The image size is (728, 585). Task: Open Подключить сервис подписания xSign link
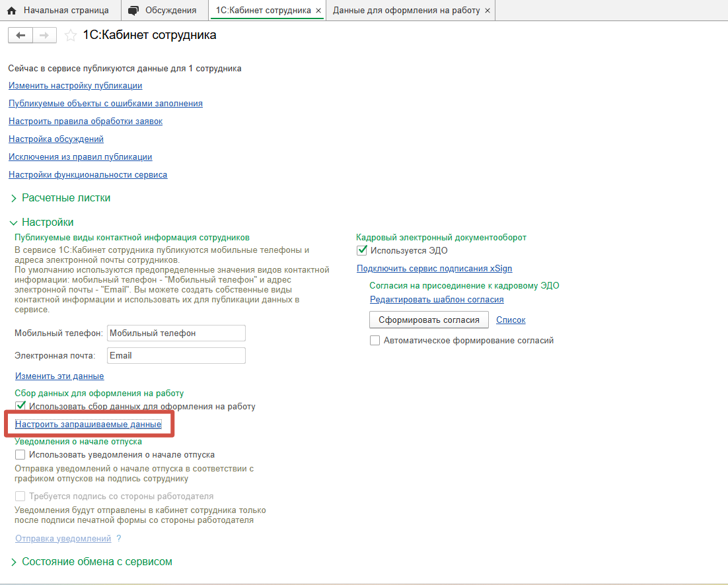(434, 269)
